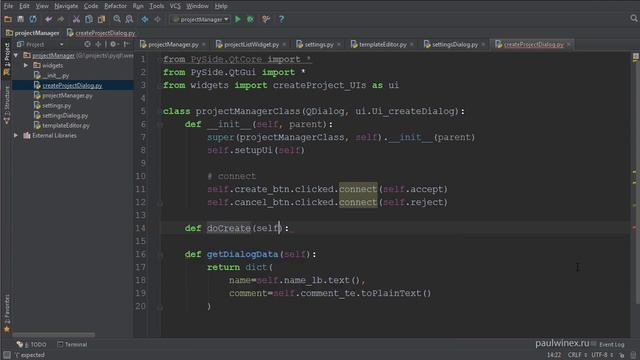Click the blue Back navigation arrow

pyautogui.click(x=145, y=19)
